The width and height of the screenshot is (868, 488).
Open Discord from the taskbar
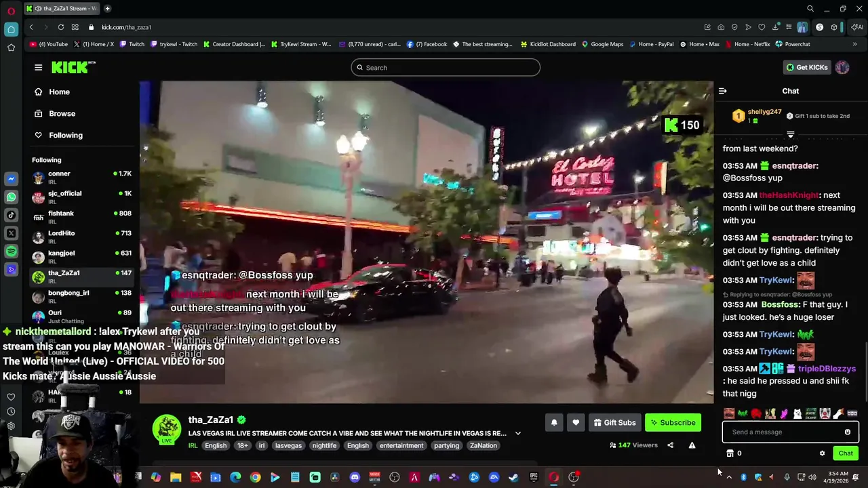pos(355,477)
